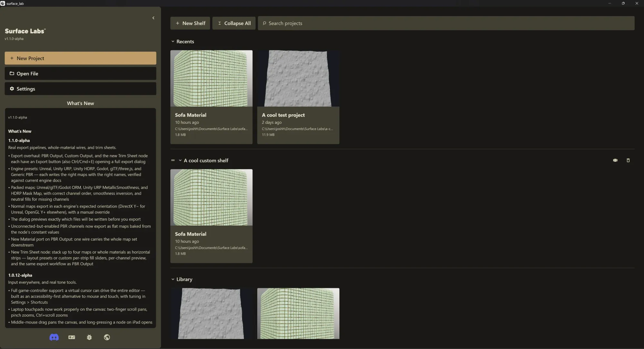The image size is (644, 349).
Task: Click the Engine presets changelog bullet
Action: tap(77, 174)
